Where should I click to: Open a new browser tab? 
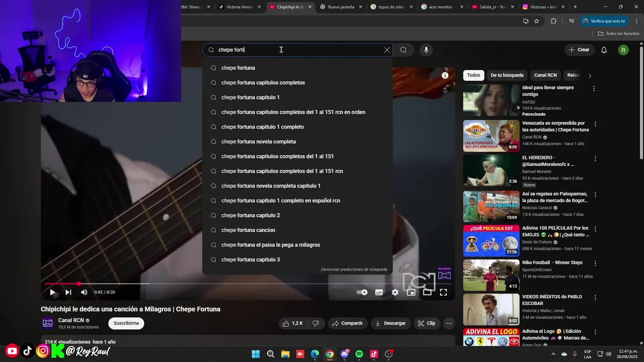click(575, 7)
